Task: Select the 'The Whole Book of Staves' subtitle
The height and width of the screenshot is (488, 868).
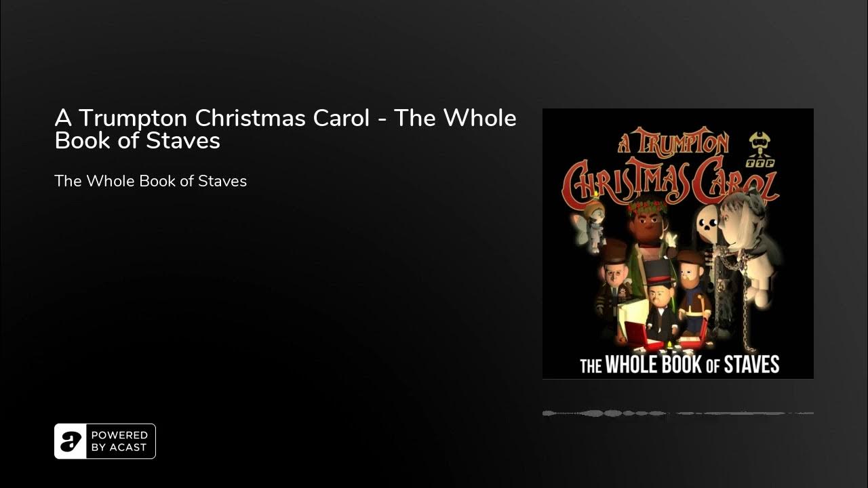Action: 151,181
